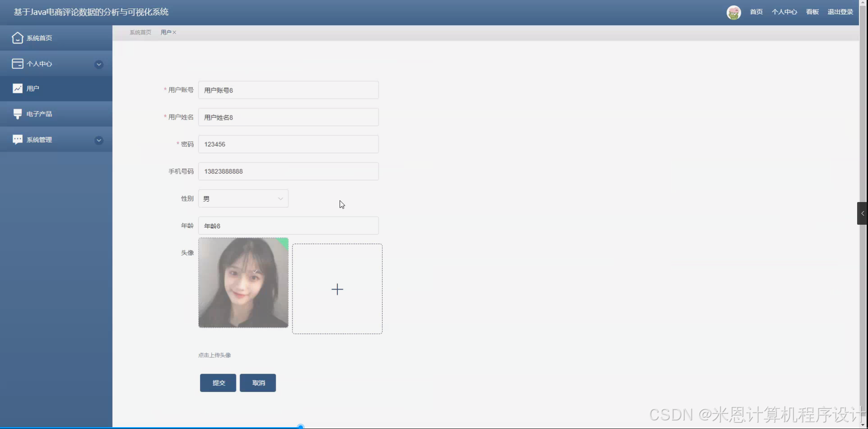Screen dimensions: 868x429
Task: Click the 提交 submit button
Action: pos(218,383)
